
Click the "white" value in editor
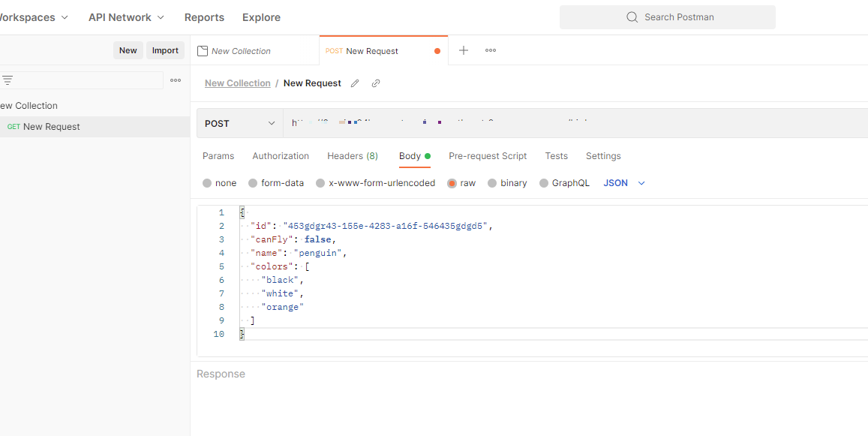click(280, 293)
